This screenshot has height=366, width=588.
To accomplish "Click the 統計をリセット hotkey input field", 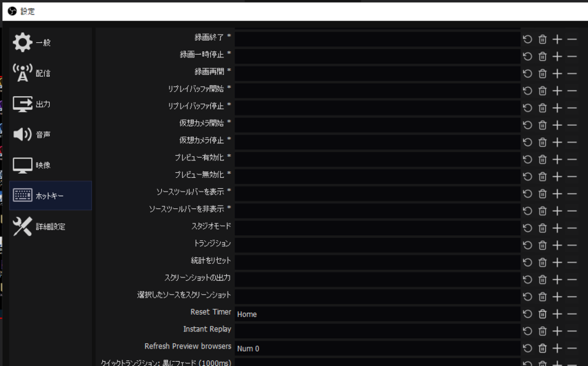I will tap(377, 262).
